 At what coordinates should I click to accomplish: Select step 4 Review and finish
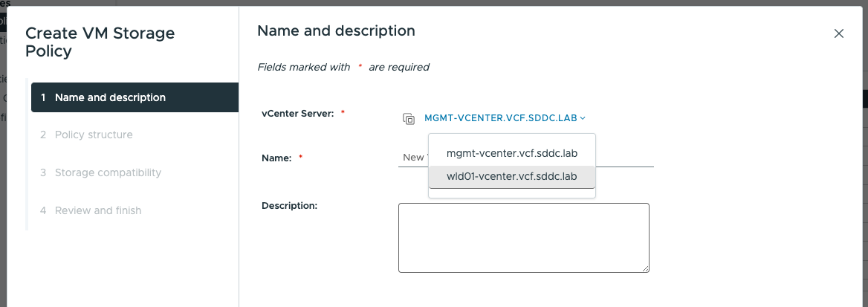(x=98, y=210)
